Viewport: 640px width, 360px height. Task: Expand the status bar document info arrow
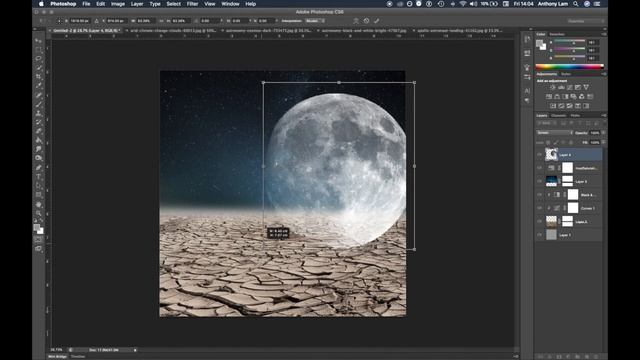click(x=135, y=350)
